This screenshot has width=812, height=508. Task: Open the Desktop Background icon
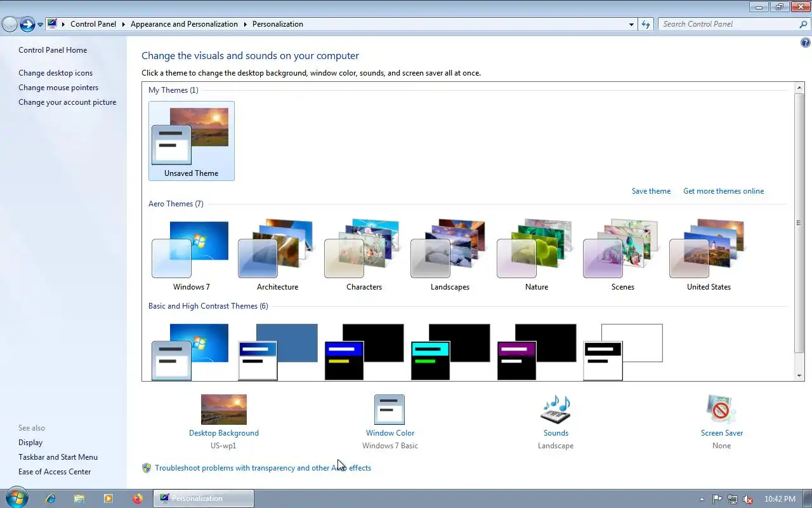point(223,410)
